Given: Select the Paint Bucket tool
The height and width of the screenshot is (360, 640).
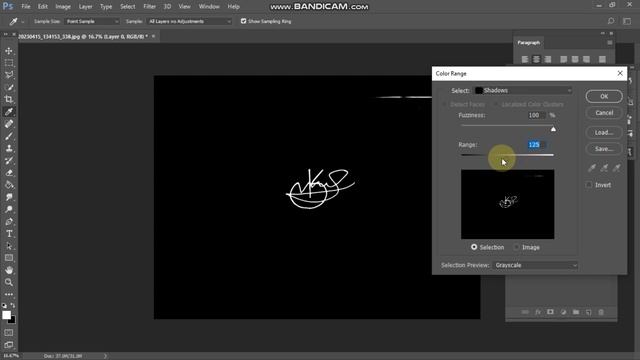Looking at the screenshot, I should [x=9, y=185].
